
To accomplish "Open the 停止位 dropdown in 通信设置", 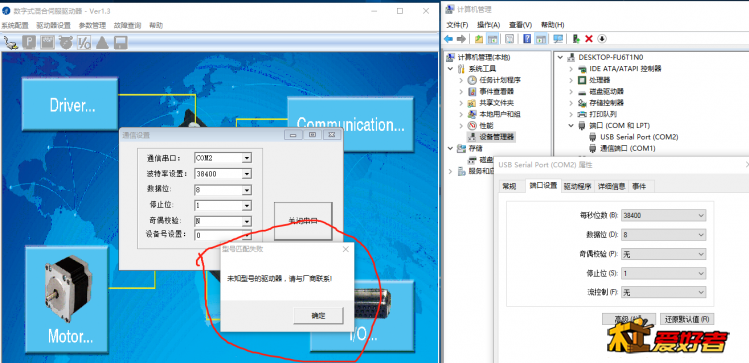I will point(246,206).
